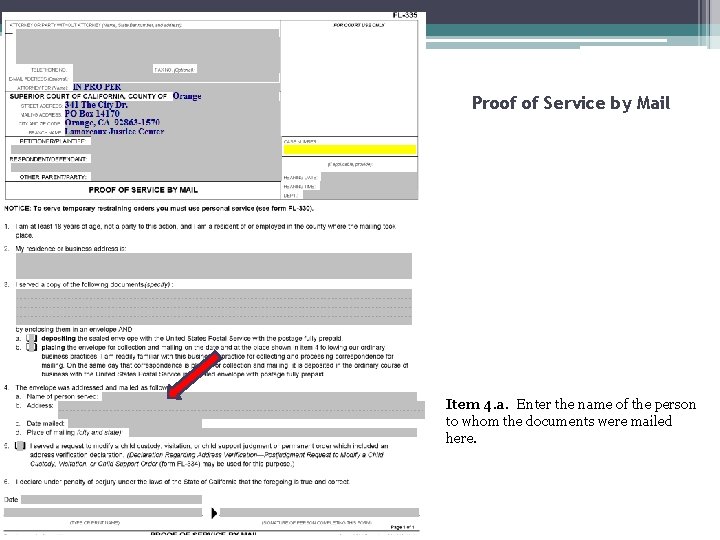This screenshot has height=540, width=720.
Task: Click the documents served specify field
Action: 214,307
